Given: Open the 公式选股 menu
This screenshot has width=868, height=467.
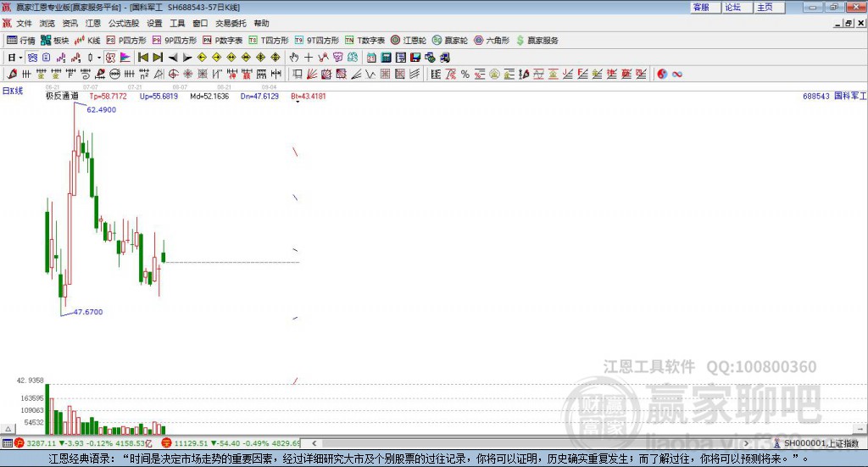Looking at the screenshot, I should [x=124, y=23].
